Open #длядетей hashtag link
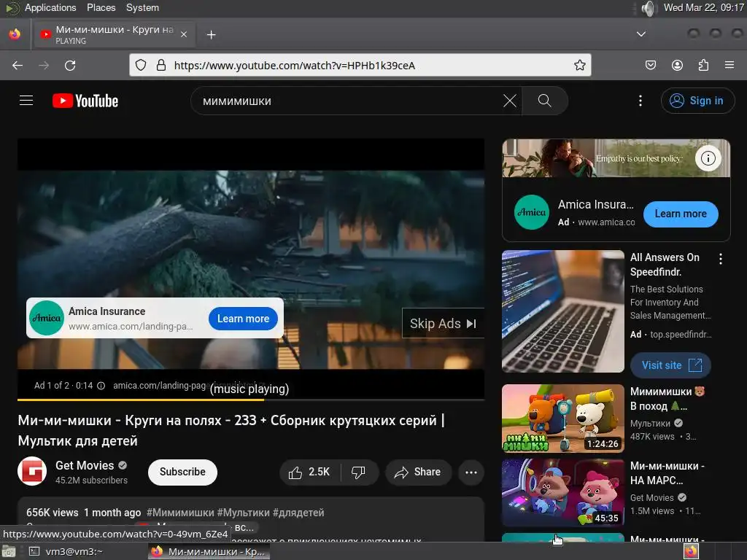Image resolution: width=747 pixels, height=560 pixels. coord(298,513)
